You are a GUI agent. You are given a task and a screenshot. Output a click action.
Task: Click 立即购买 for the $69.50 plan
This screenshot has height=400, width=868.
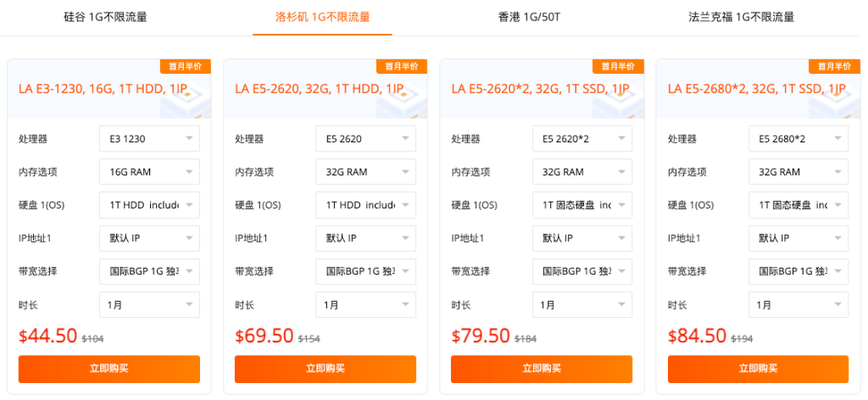(325, 369)
